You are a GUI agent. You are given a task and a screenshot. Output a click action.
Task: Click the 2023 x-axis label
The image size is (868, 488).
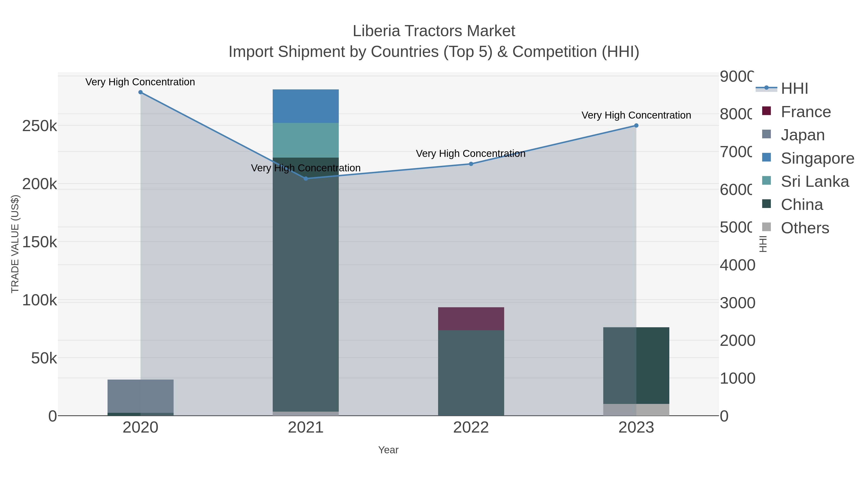coord(636,428)
